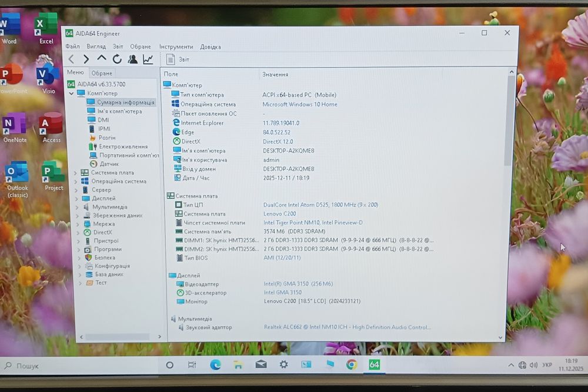Open the Обране menu in the menu bar
The image size is (588, 392).
(141, 46)
